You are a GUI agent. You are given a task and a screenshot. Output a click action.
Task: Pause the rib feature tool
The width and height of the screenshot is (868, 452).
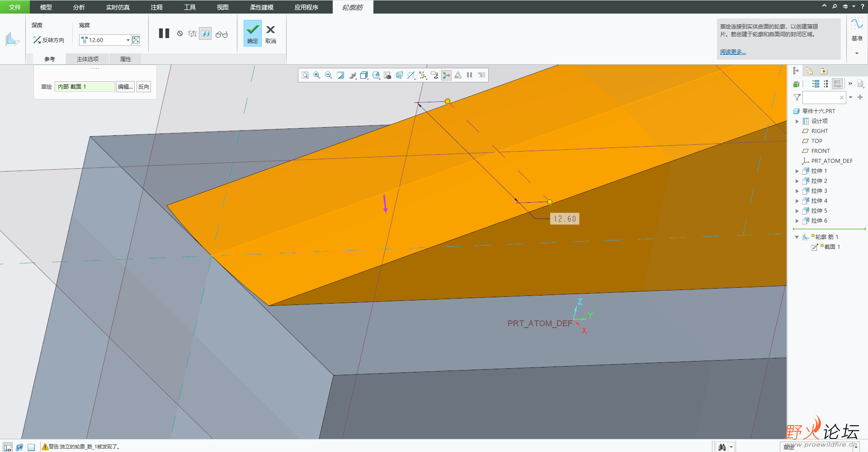click(x=164, y=33)
